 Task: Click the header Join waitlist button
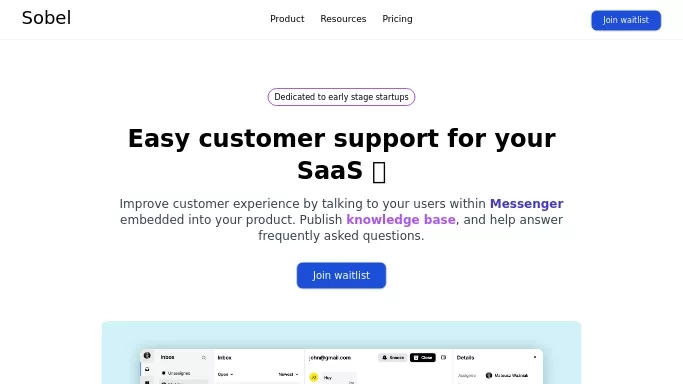[x=626, y=20]
